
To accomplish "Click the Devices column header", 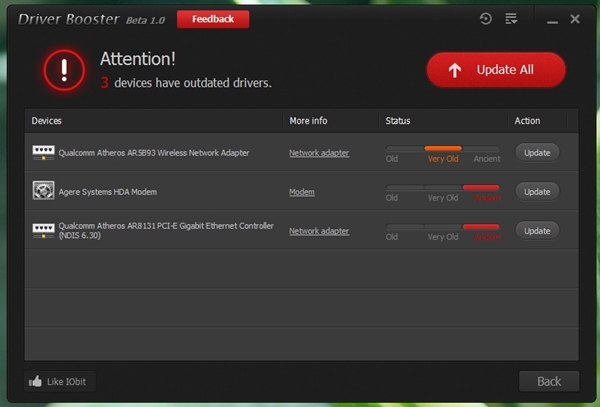I will pyautogui.click(x=46, y=121).
